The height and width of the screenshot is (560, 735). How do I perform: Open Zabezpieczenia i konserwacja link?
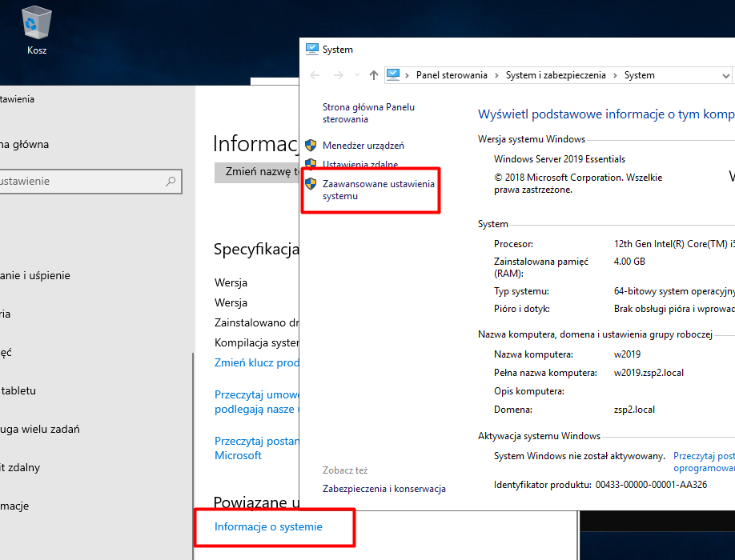point(384,489)
